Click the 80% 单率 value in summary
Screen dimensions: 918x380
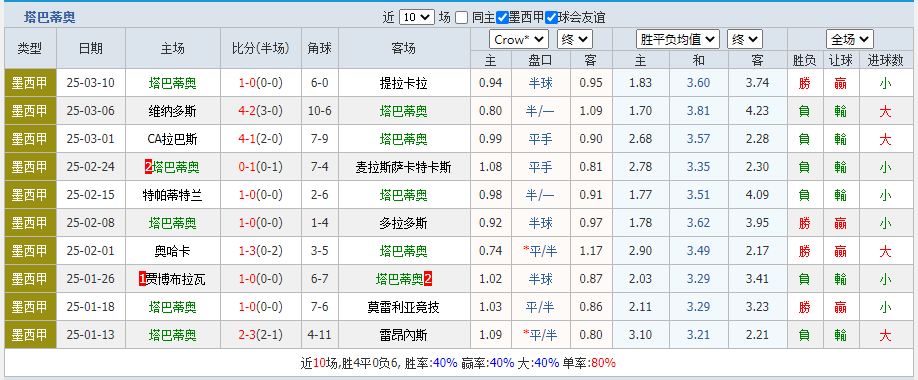point(604,363)
